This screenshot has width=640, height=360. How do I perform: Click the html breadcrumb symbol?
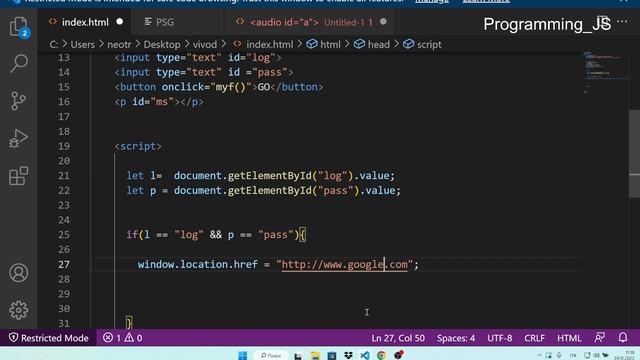324,44
